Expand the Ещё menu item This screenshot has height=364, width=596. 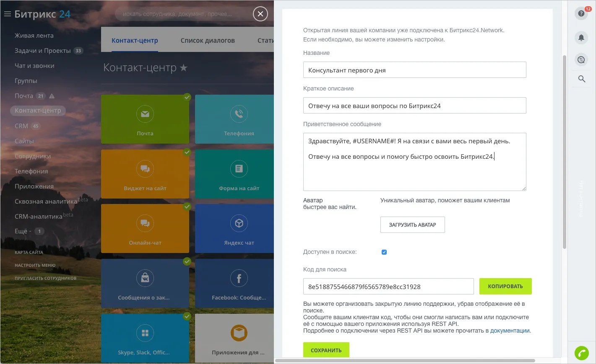(x=23, y=231)
